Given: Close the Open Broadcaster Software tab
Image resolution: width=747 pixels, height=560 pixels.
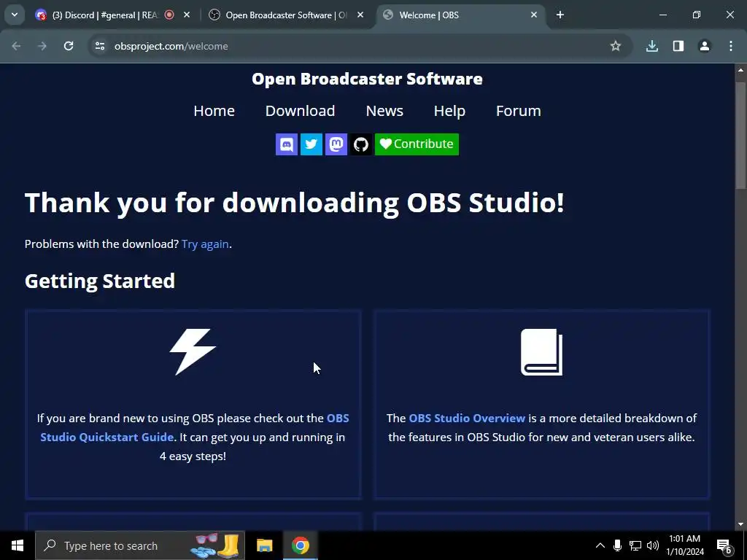Looking at the screenshot, I should tap(360, 15).
